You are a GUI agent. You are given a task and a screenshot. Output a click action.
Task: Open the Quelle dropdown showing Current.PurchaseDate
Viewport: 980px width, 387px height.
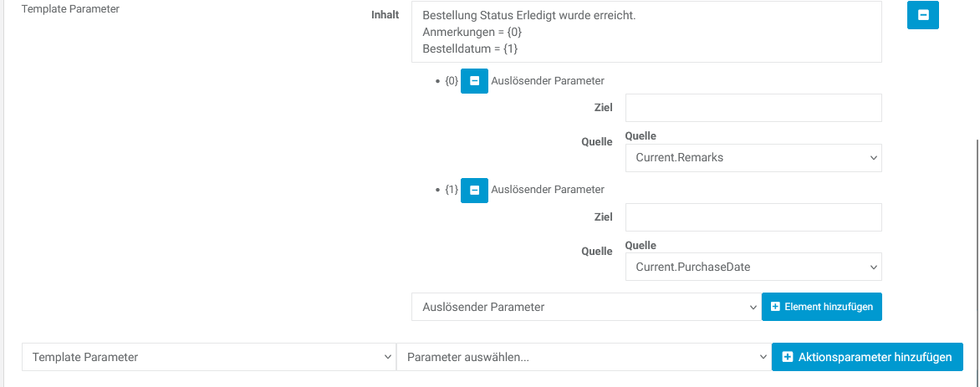753,267
